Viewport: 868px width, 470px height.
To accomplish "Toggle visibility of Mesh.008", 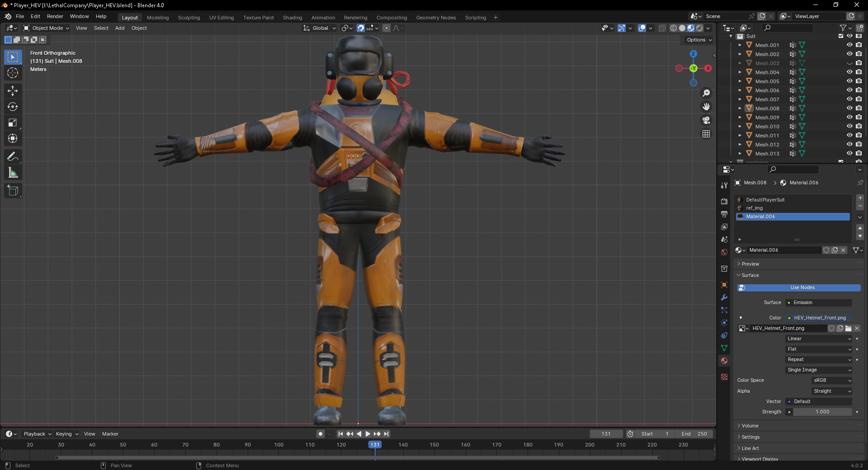I will (x=849, y=108).
